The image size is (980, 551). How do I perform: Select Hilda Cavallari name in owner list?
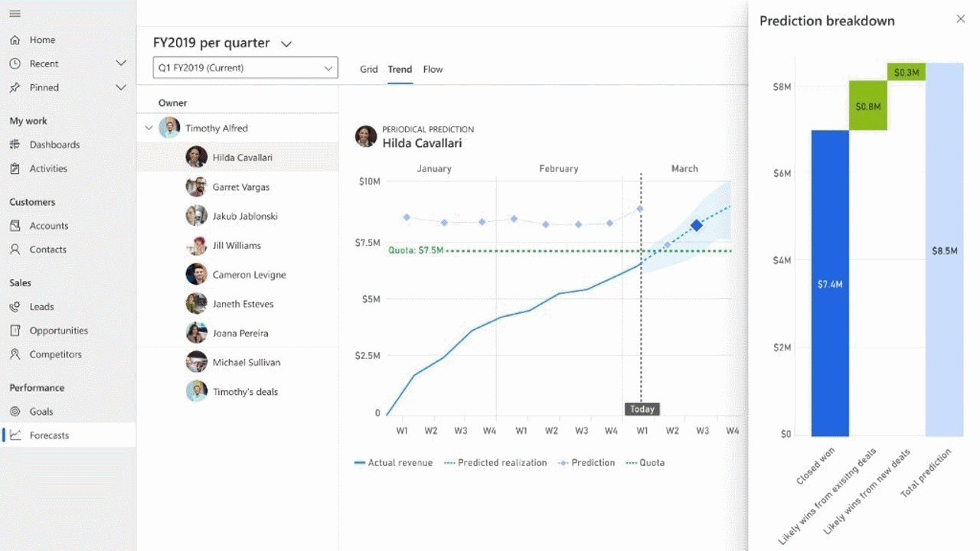click(x=243, y=158)
